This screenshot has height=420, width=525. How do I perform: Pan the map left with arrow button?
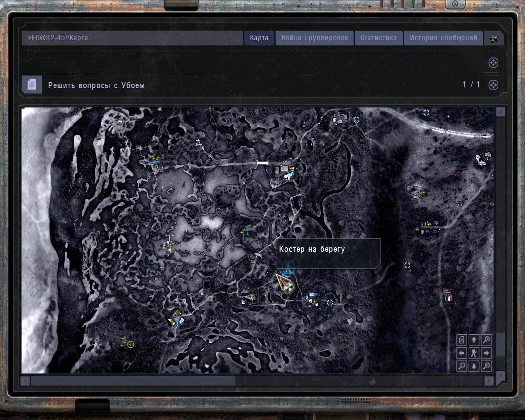462,353
